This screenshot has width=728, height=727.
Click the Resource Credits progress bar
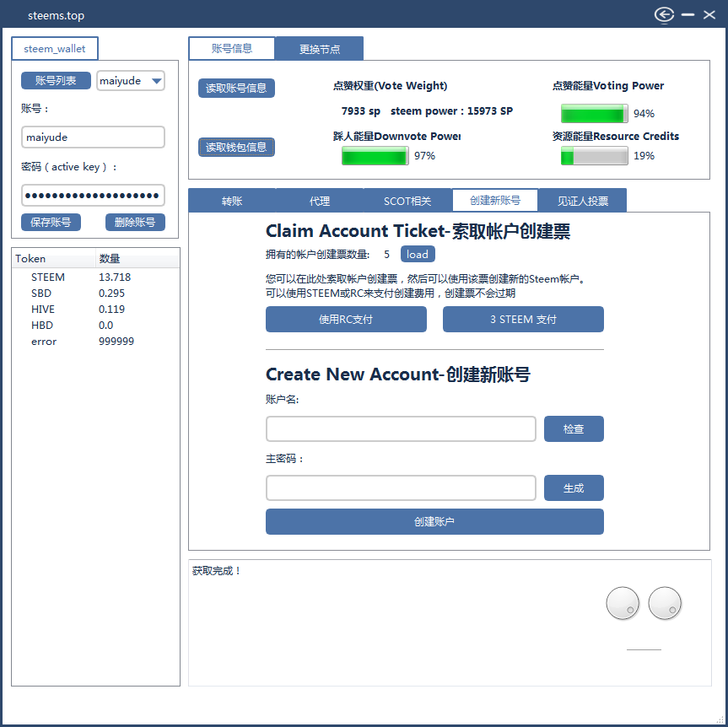click(594, 155)
